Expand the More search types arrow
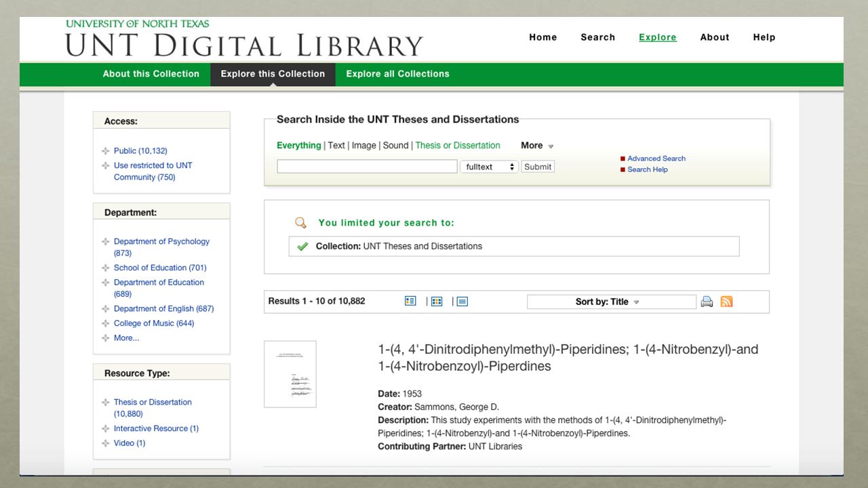This screenshot has height=488, width=868. pos(551,146)
